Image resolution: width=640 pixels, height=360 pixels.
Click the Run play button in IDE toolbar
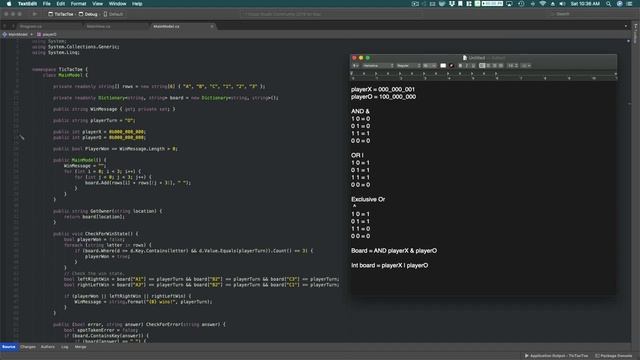point(35,14)
